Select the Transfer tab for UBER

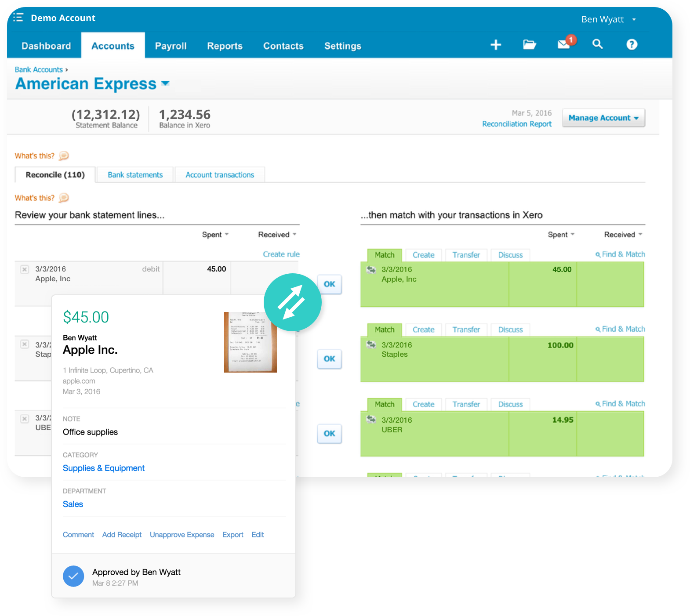(466, 404)
